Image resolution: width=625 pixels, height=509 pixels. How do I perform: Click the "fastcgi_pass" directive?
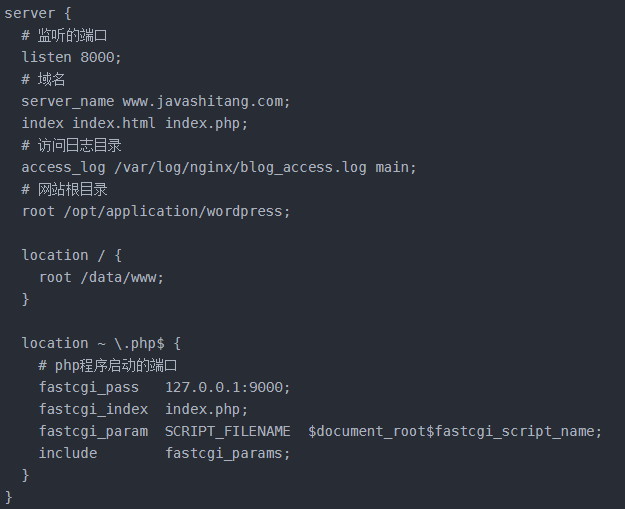(89, 387)
